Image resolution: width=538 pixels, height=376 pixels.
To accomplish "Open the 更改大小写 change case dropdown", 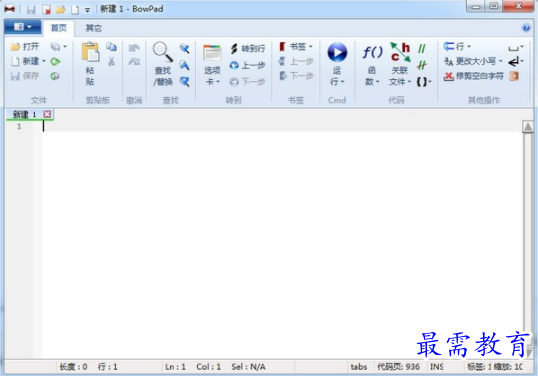I will 473,61.
